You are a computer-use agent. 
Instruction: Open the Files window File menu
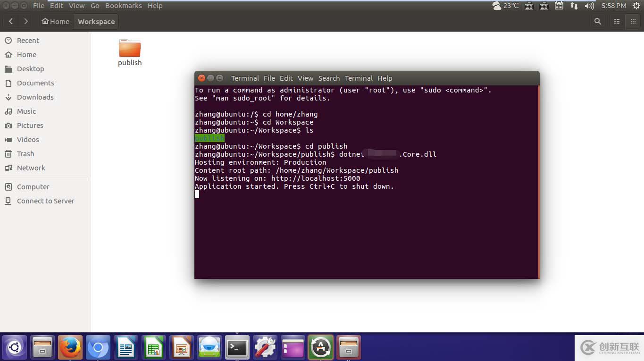click(39, 6)
